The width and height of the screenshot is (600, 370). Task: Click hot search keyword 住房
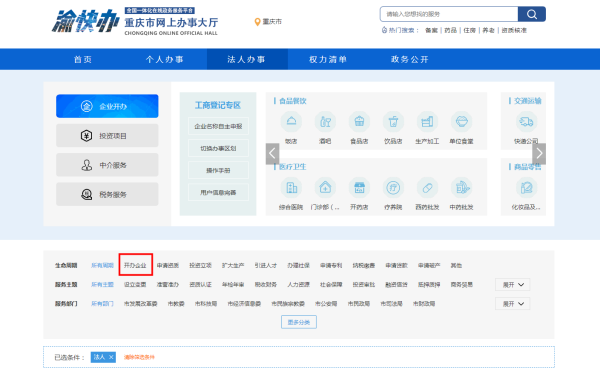470,30
